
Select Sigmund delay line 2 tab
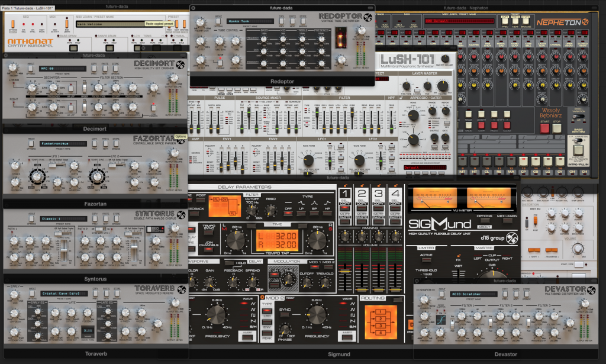(x=362, y=194)
